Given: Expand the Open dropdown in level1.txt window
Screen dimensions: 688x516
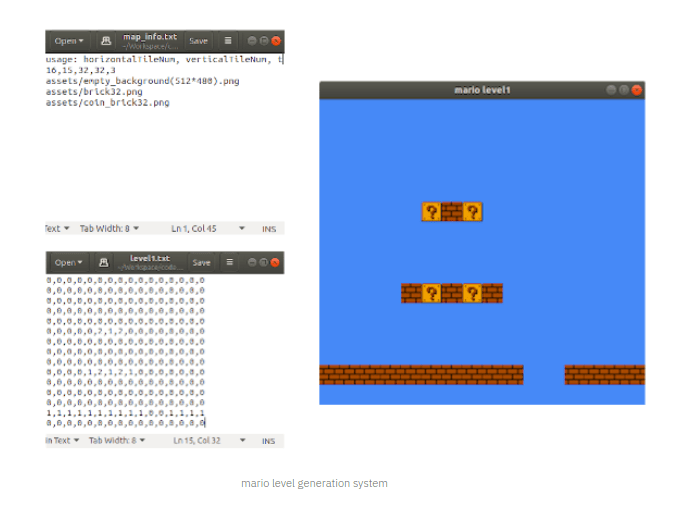Looking at the screenshot, I should coord(68,263).
